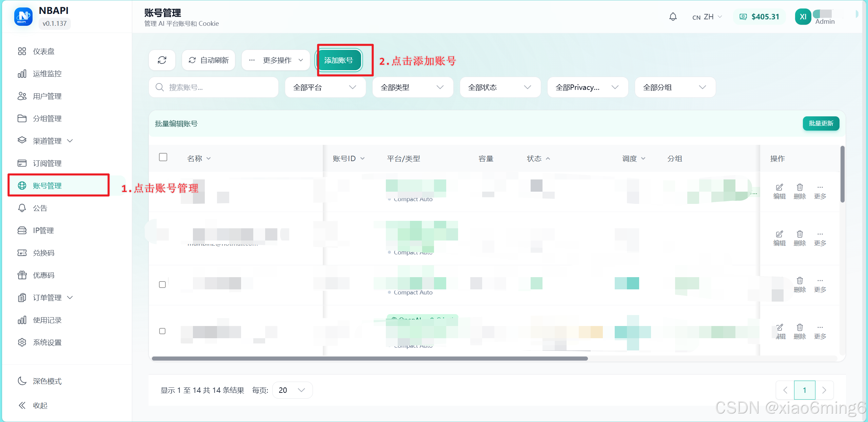
Task: Sort by the 调度 column header
Action: (634, 158)
